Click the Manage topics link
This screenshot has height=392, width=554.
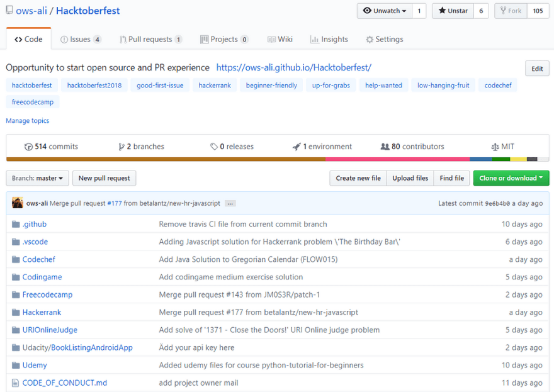pyautogui.click(x=28, y=121)
